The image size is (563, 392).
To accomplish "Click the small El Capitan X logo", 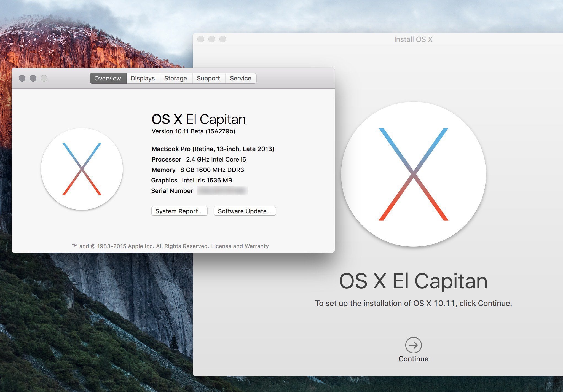I will coord(82,169).
